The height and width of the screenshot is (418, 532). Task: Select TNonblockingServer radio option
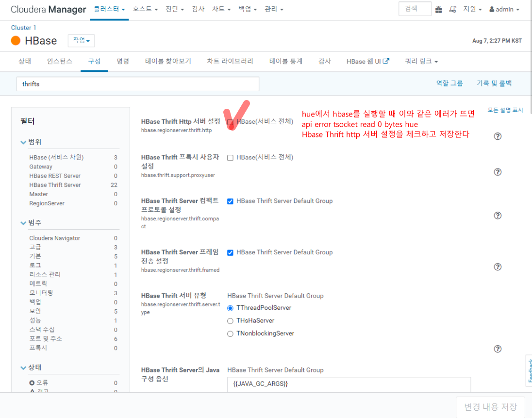[x=230, y=334]
